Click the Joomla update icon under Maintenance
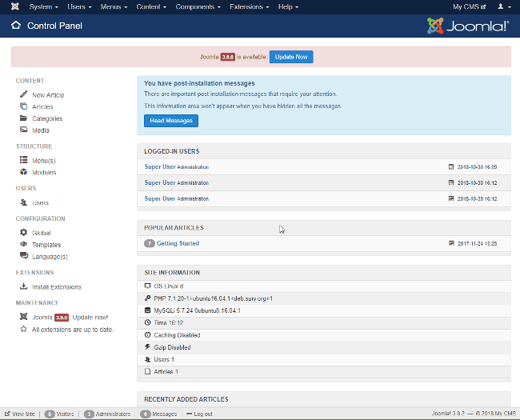Image resolution: width=520 pixels, height=420 pixels. (x=23, y=317)
